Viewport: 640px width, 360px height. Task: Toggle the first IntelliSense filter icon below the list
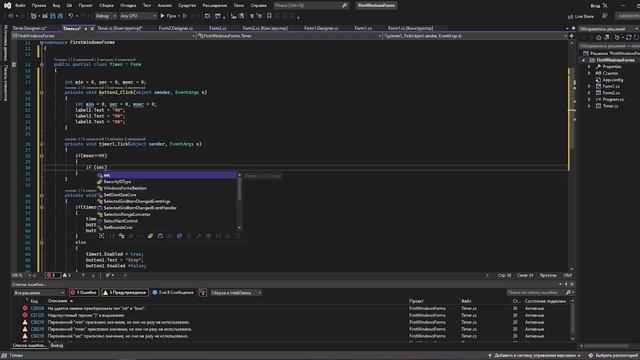tap(102, 236)
